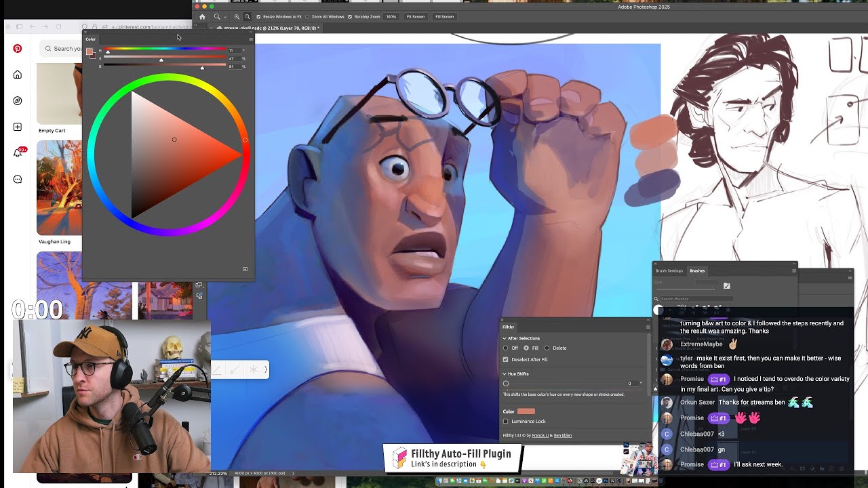Open the Zoom tool preset dropdown arrow
The height and width of the screenshot is (488, 868).
(224, 17)
